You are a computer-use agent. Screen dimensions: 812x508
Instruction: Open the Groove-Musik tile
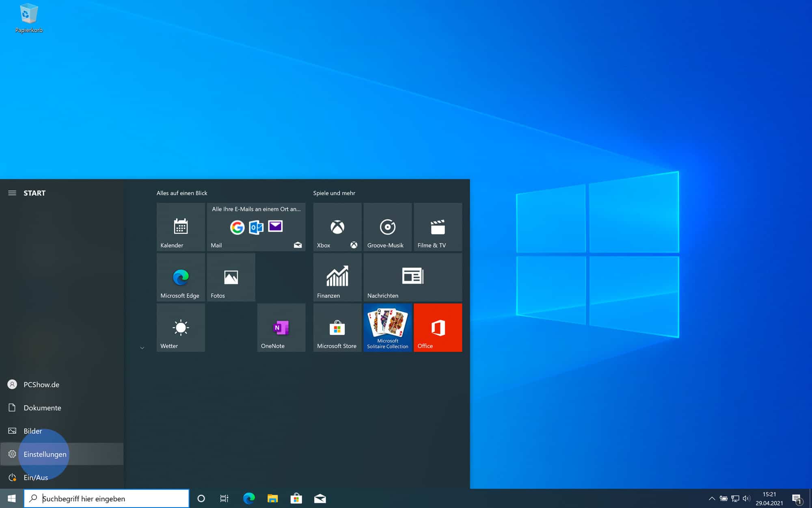tap(387, 227)
